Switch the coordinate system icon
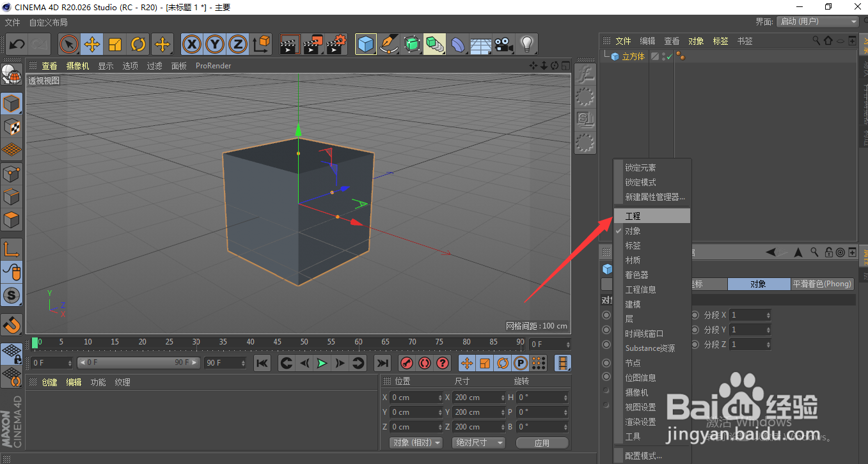Viewport: 868px width, 464px height. point(262,44)
